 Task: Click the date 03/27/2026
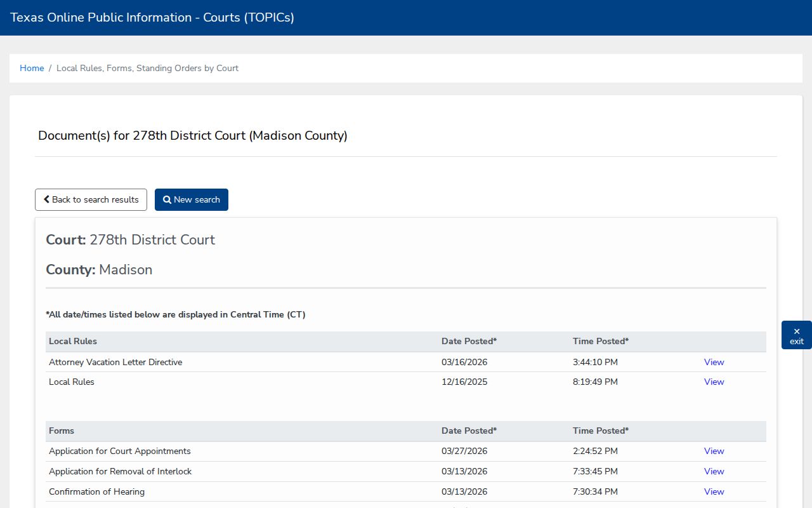pos(464,451)
